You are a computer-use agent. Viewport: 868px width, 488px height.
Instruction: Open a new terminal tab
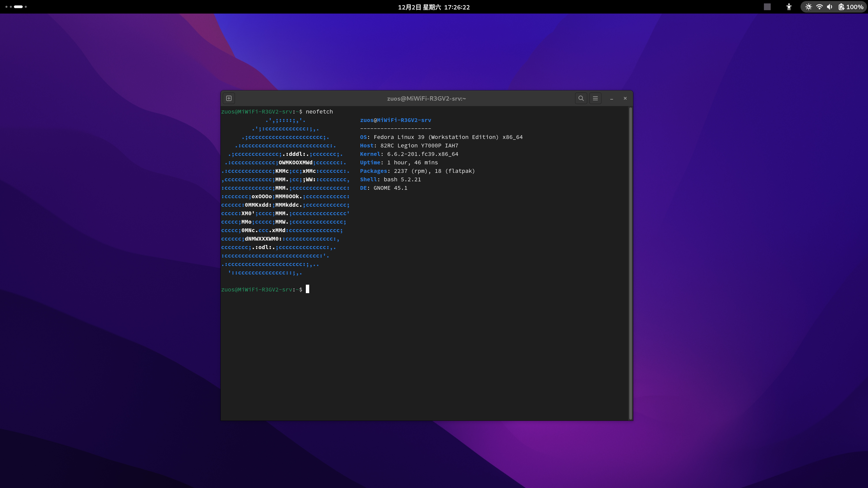click(x=229, y=98)
